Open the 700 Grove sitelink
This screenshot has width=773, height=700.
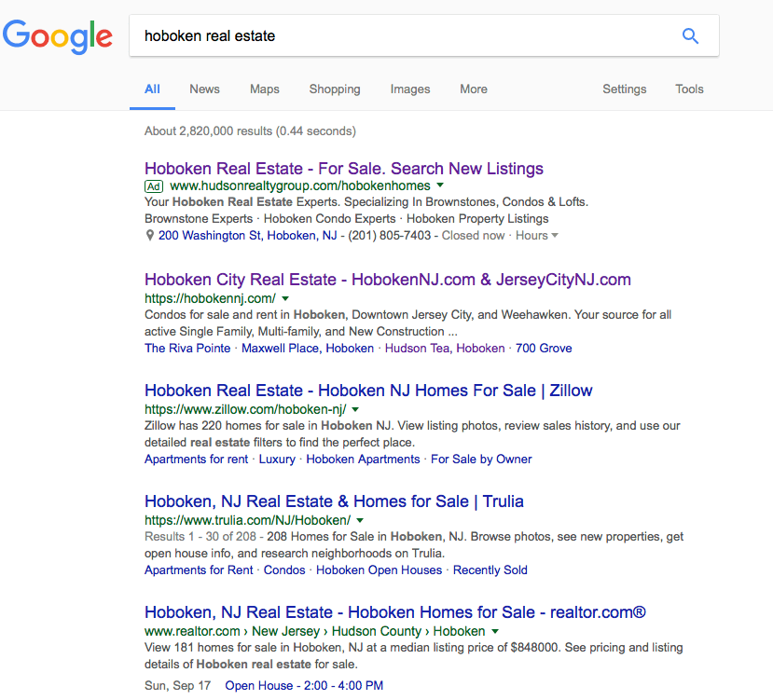tap(544, 348)
